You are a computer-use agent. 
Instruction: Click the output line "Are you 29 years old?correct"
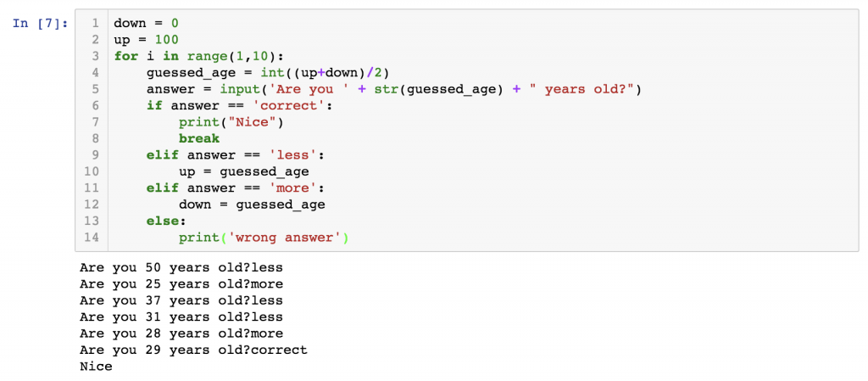tap(193, 350)
